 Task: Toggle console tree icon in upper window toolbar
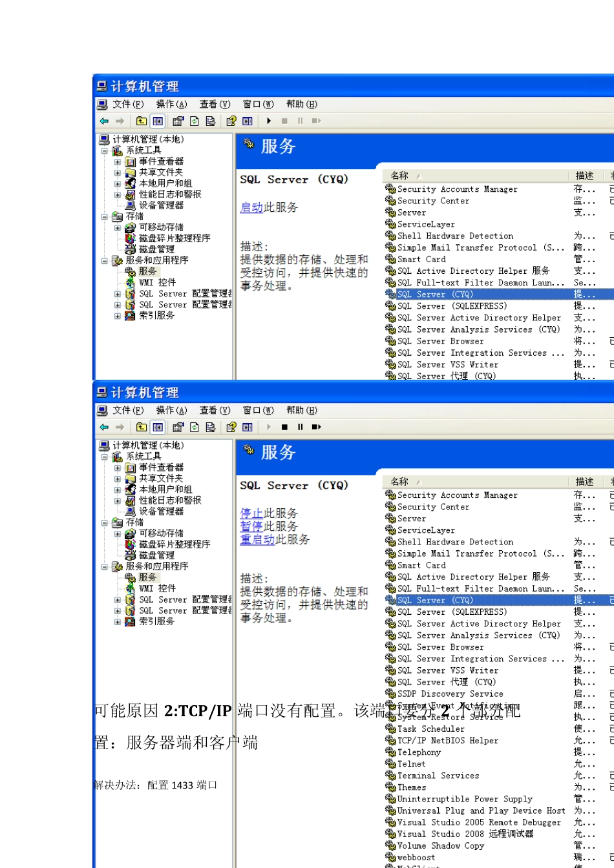(x=158, y=121)
